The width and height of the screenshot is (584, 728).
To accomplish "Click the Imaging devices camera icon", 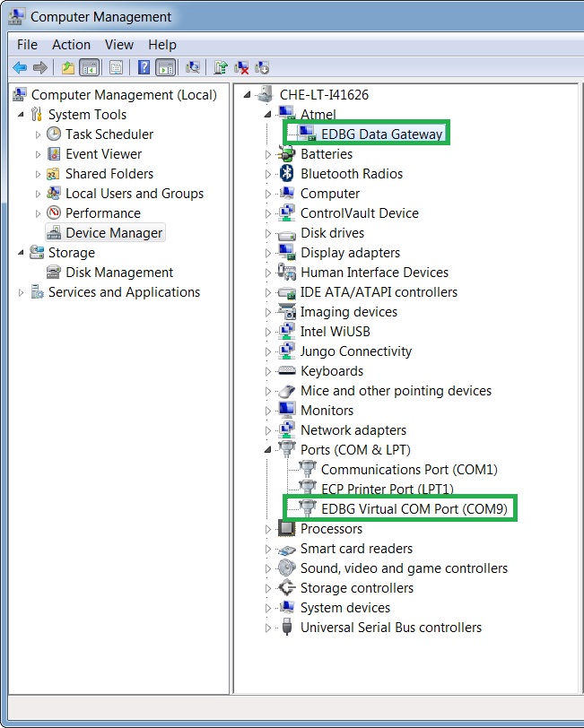I will tap(287, 311).
